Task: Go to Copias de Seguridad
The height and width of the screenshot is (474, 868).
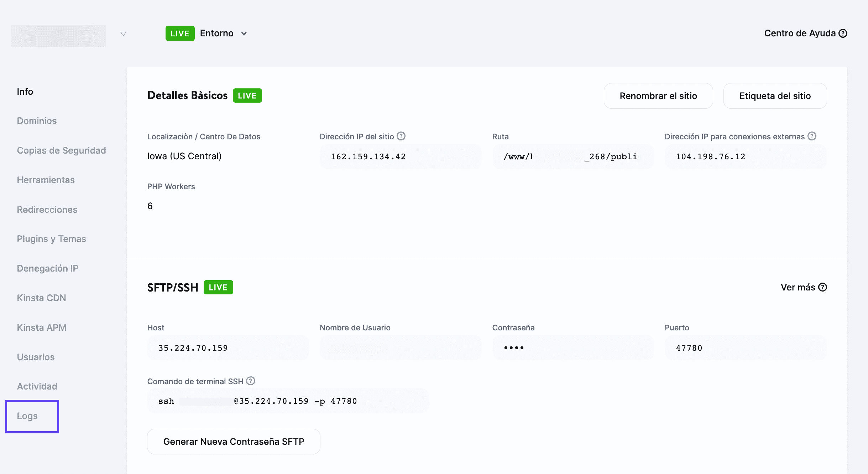Action: point(61,150)
